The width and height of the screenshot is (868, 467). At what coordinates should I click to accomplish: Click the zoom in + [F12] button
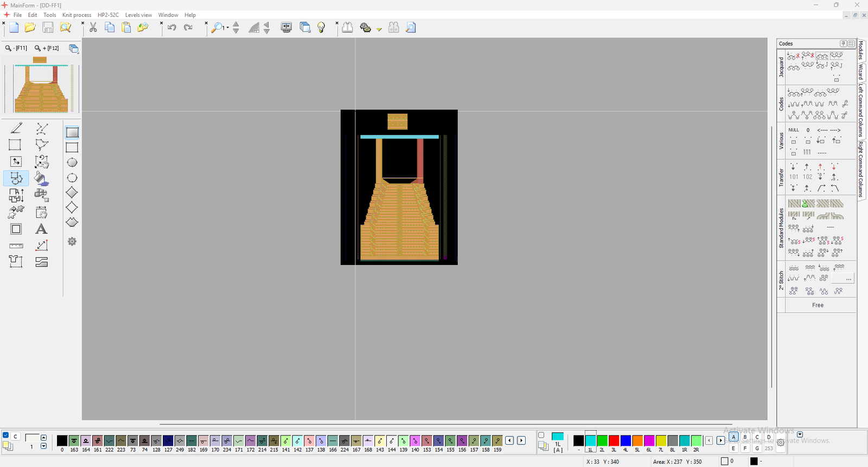(x=47, y=48)
